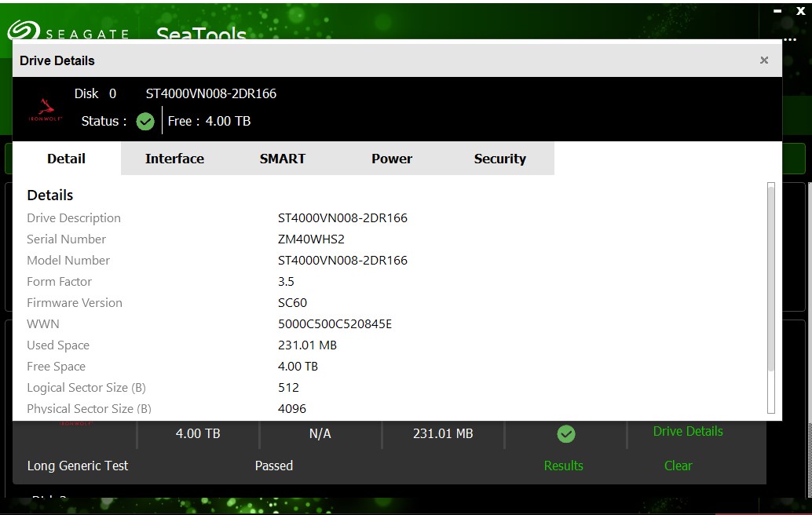The width and height of the screenshot is (812, 515).
Task: Close the Drive Details dialog
Action: click(x=763, y=60)
